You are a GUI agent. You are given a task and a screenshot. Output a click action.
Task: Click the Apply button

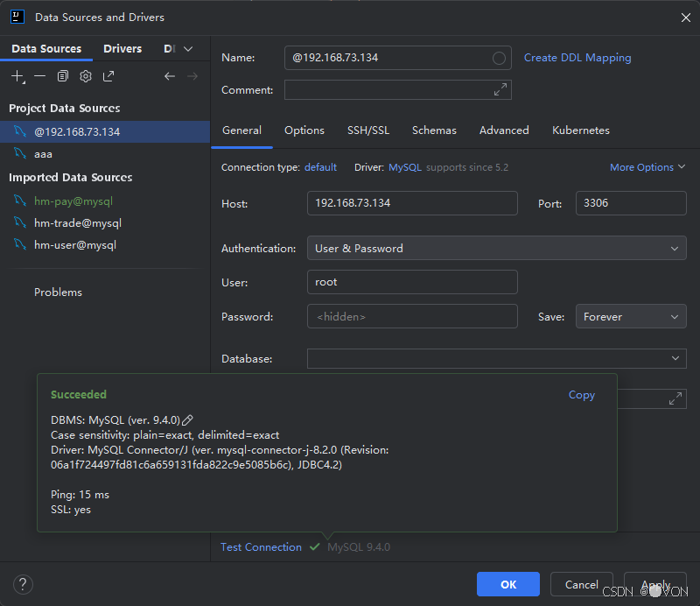(654, 584)
